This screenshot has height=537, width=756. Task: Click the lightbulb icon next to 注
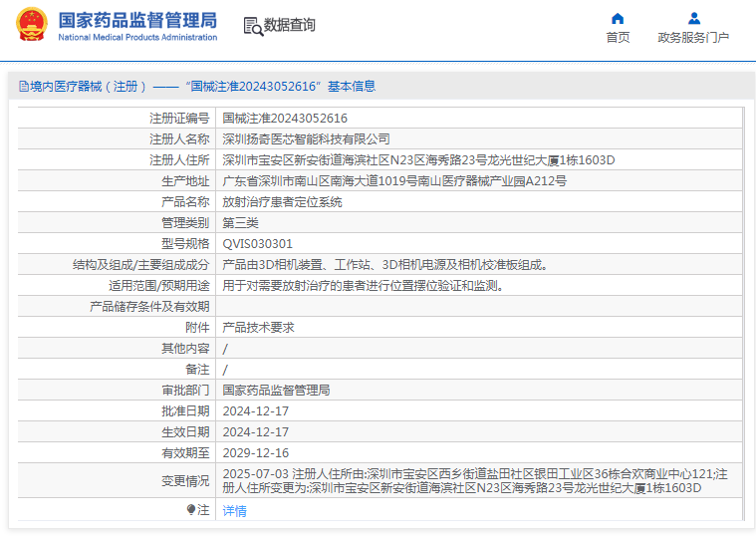coord(191,509)
